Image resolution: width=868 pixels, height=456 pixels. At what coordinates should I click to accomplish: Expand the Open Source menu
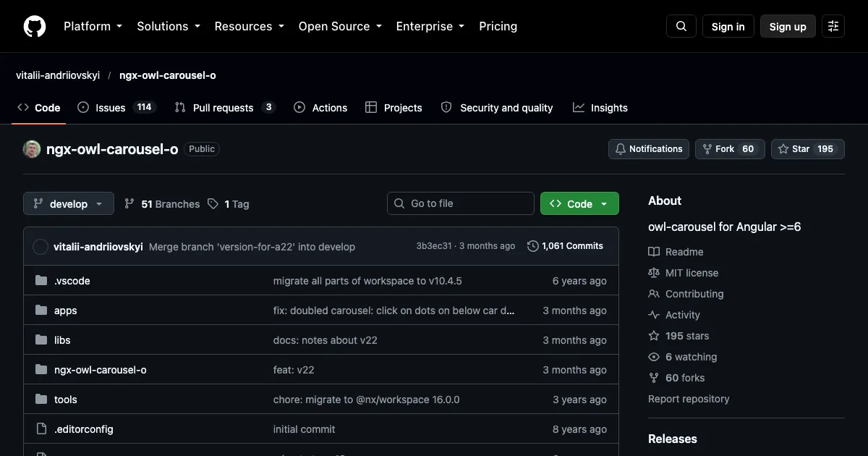(340, 26)
